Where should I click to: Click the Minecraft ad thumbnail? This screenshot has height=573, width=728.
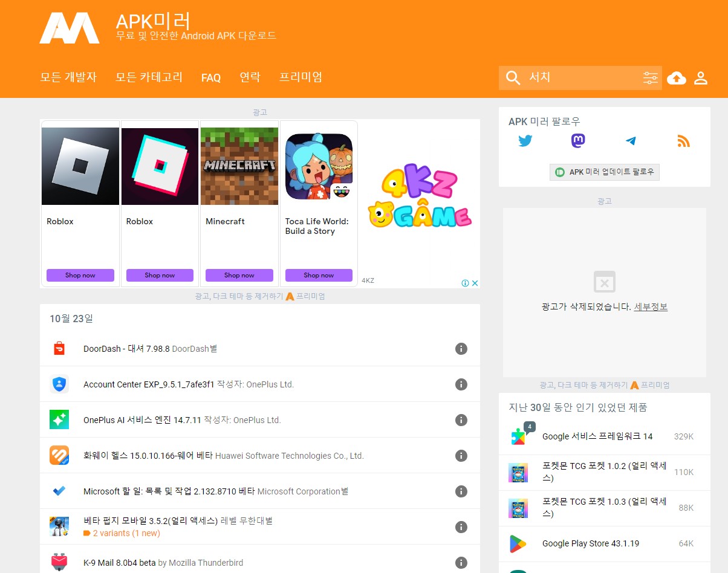239,166
